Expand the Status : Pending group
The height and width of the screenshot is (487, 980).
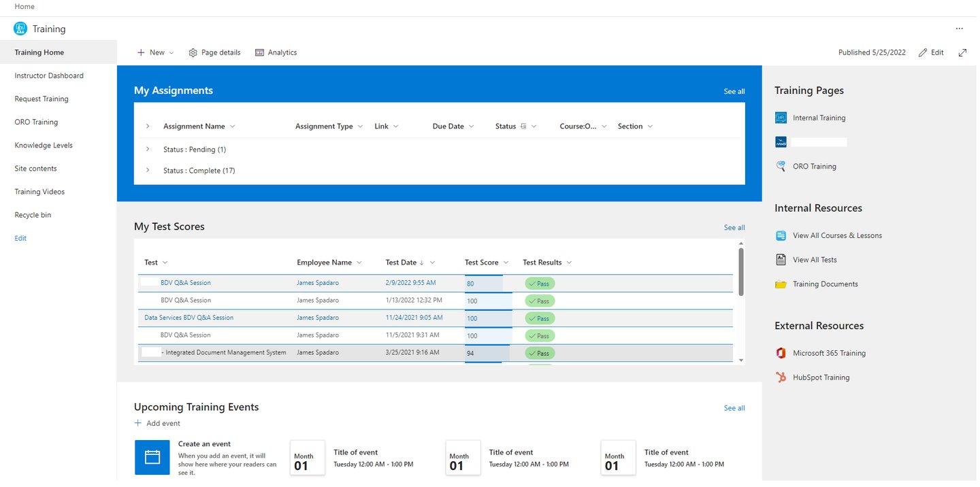click(148, 149)
